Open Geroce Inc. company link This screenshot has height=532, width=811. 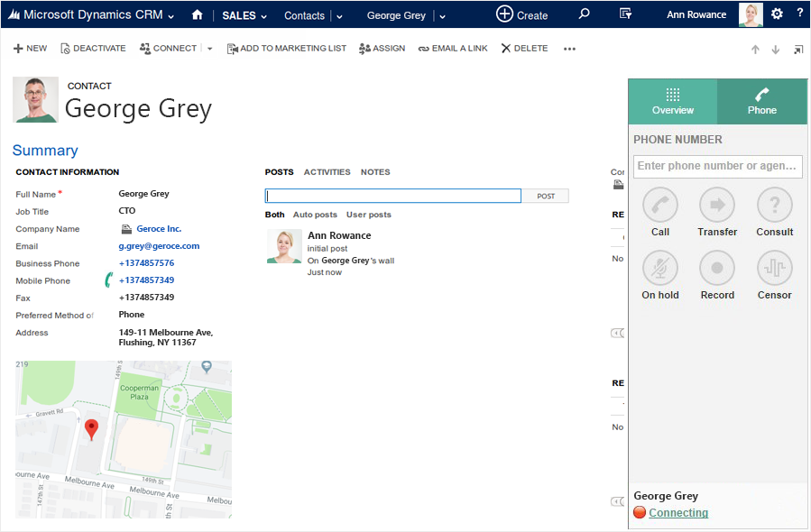click(159, 228)
